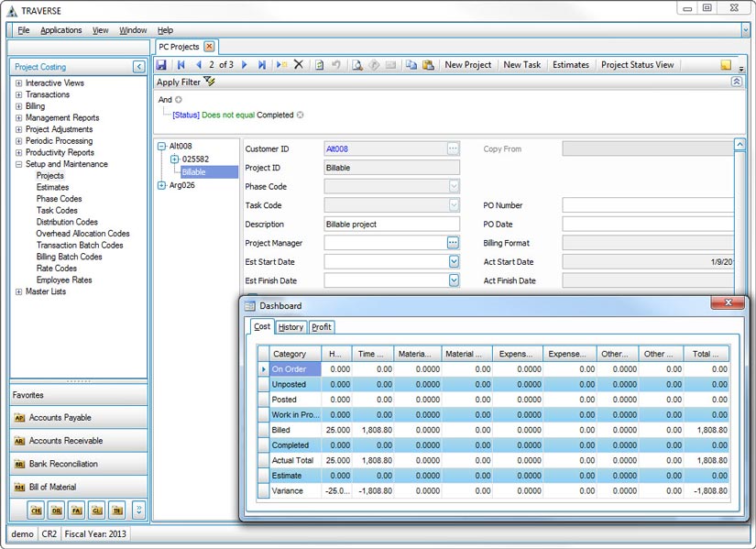Click the Paste record icon
Screen dimensions: 756x549
pyautogui.click(x=429, y=64)
